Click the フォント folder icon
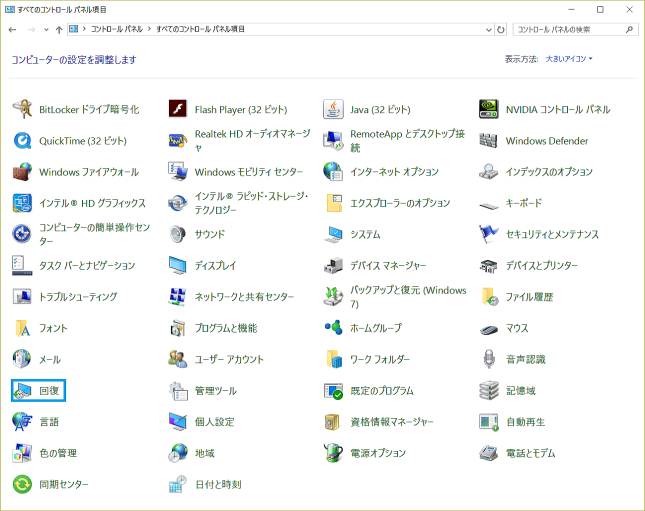Screen dimensions: 645x511 pyautogui.click(x=22, y=328)
